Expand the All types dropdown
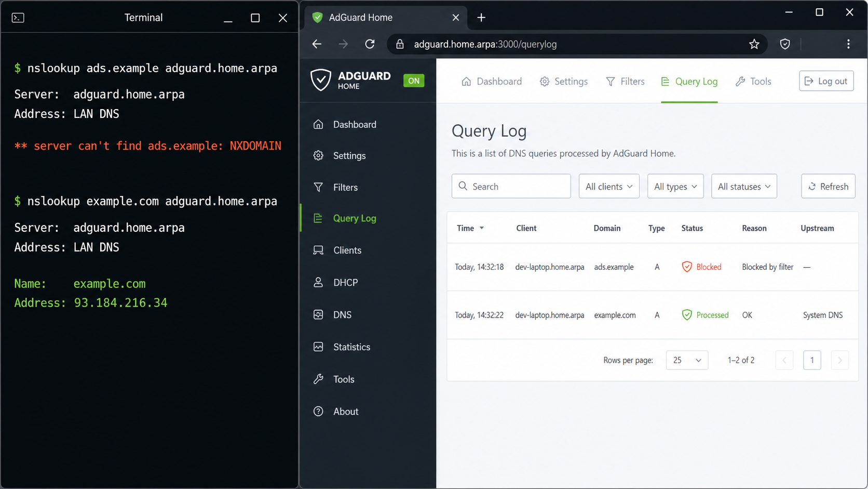The width and height of the screenshot is (868, 489). [675, 186]
